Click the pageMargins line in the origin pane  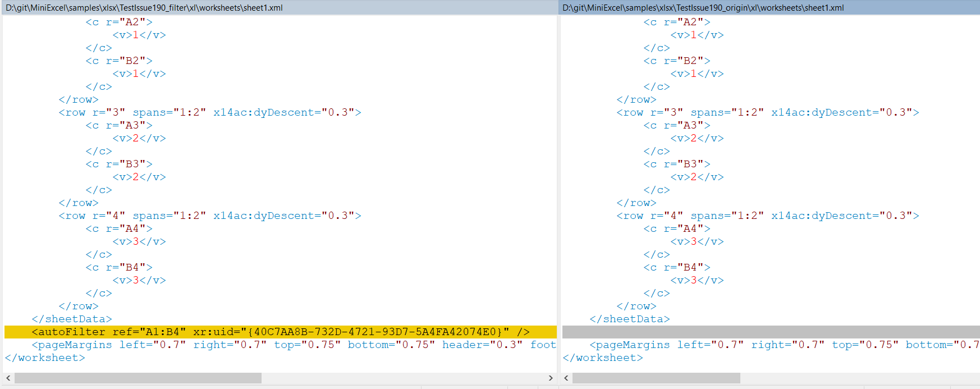(x=785, y=345)
